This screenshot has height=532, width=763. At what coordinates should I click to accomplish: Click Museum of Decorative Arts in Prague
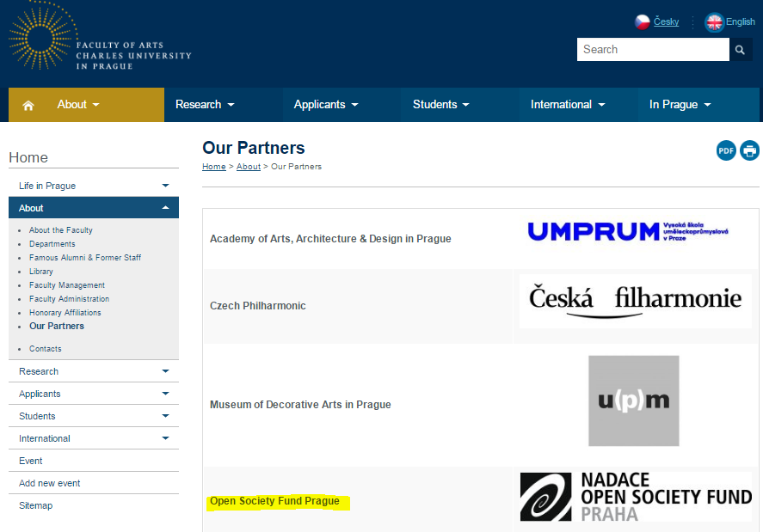click(300, 405)
